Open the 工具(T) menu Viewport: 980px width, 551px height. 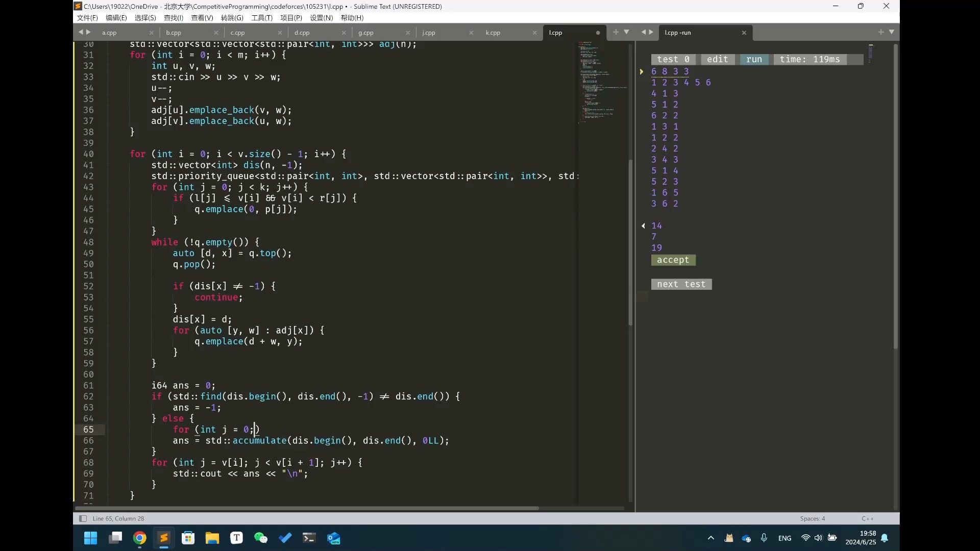262,18
